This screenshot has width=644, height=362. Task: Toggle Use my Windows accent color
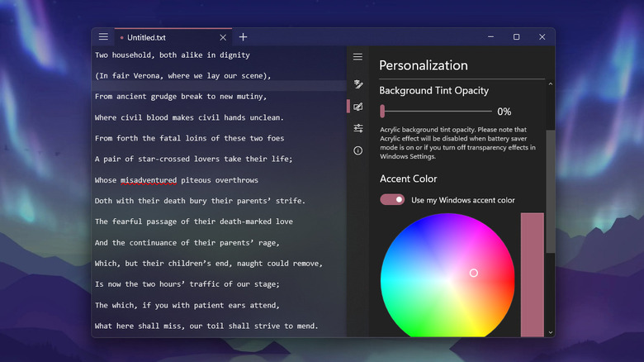[x=392, y=199]
